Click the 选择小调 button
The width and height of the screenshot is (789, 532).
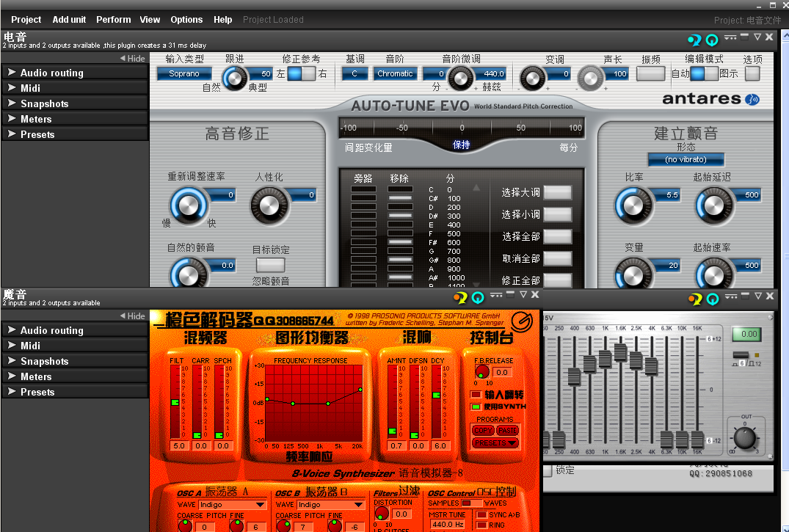[x=558, y=214]
